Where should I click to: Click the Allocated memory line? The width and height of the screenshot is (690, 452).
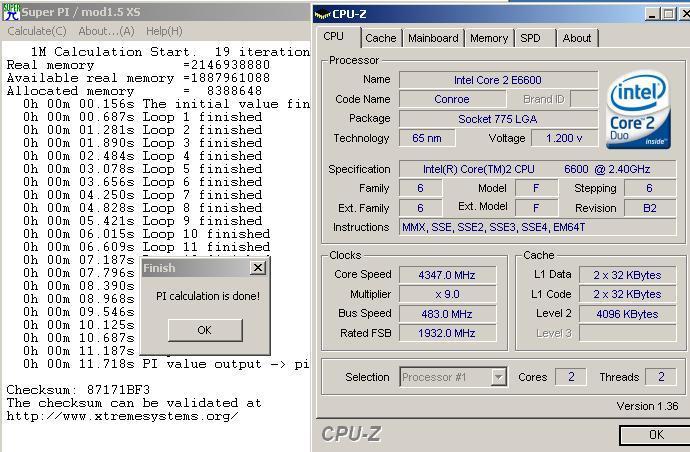[134, 91]
